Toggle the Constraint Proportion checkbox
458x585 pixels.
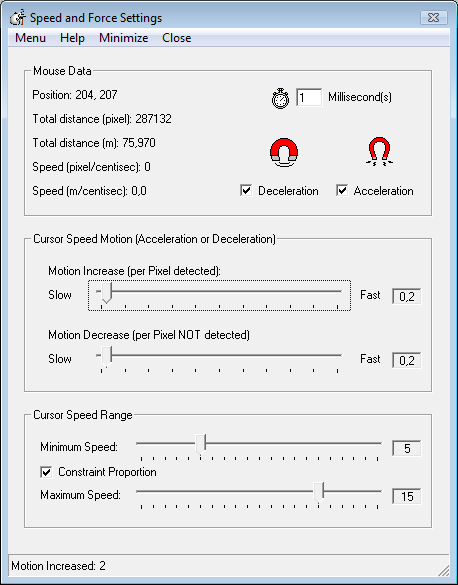46,472
